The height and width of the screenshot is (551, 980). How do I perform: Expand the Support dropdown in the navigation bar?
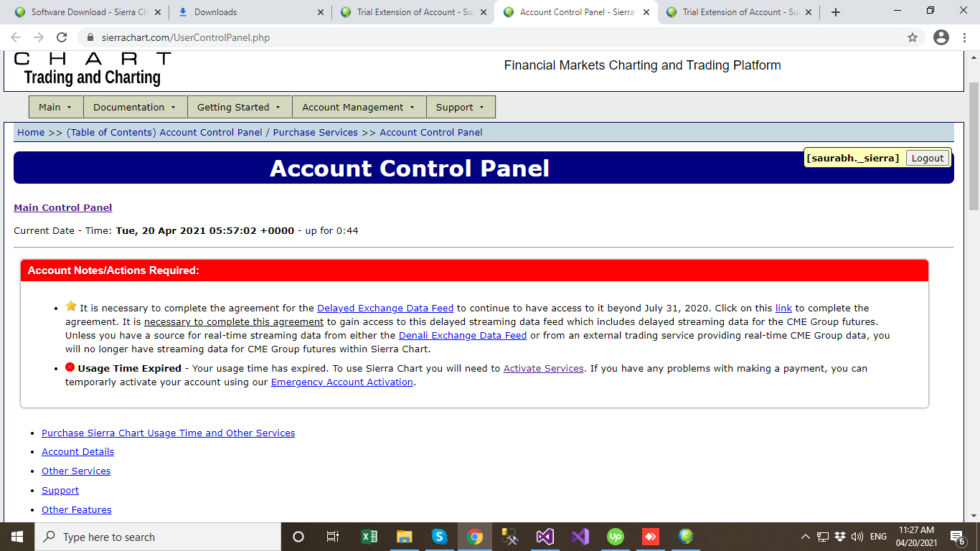pyautogui.click(x=461, y=107)
